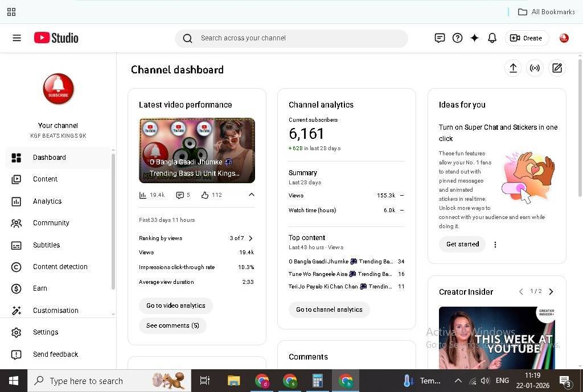The height and width of the screenshot is (392, 583).
Task: Click the create post pencil icon
Action: 557,68
